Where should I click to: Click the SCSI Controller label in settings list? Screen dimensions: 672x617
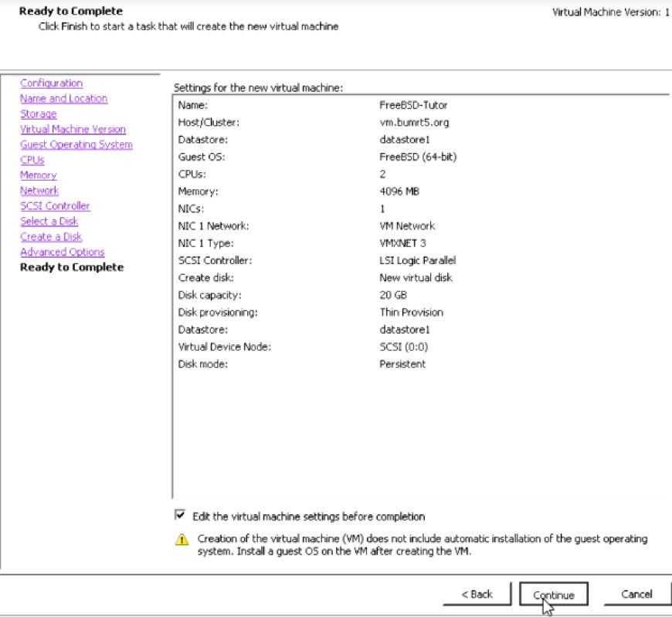tap(216, 260)
